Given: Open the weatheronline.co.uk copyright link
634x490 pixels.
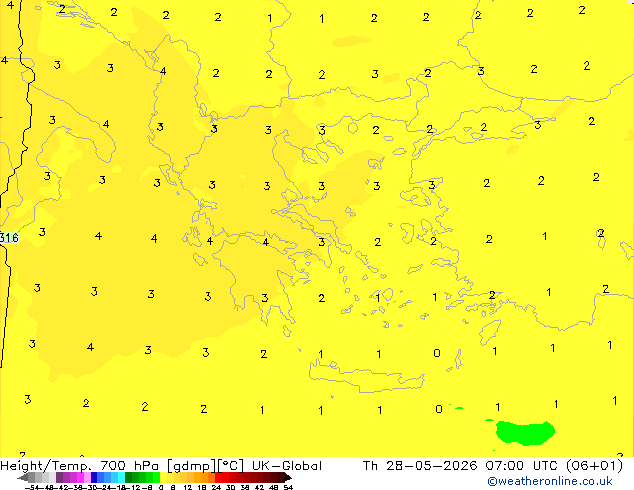Looking at the screenshot, I should tap(549, 481).
